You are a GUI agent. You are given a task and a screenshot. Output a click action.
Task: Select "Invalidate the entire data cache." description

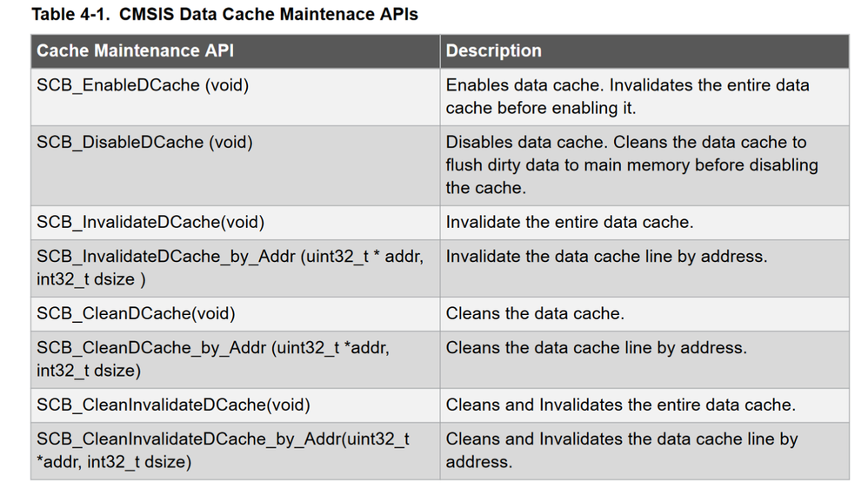pos(570,222)
